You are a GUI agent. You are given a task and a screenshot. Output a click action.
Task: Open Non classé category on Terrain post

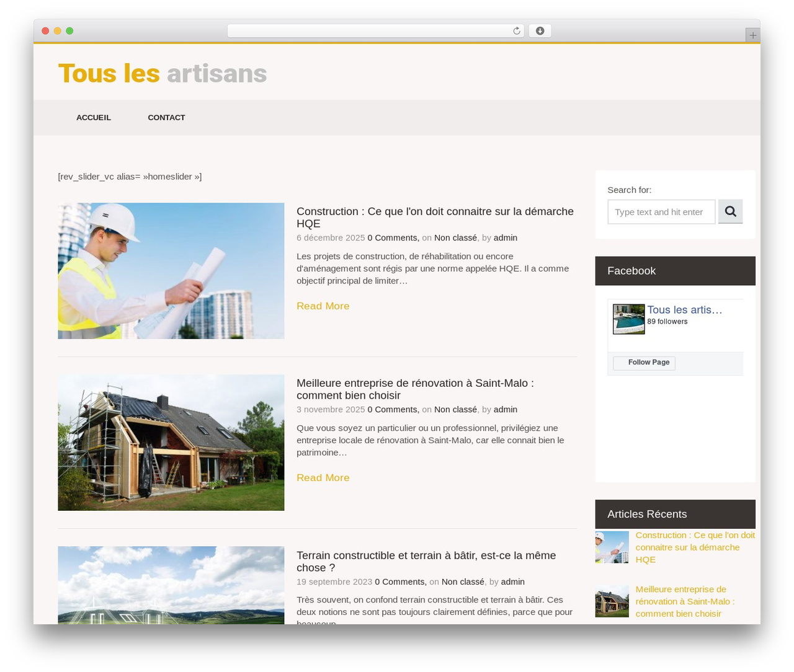(x=463, y=582)
